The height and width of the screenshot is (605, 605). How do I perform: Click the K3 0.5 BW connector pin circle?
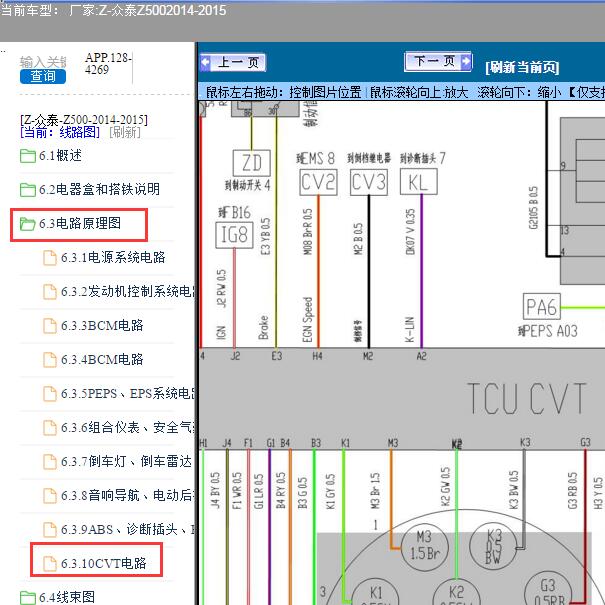(493, 546)
